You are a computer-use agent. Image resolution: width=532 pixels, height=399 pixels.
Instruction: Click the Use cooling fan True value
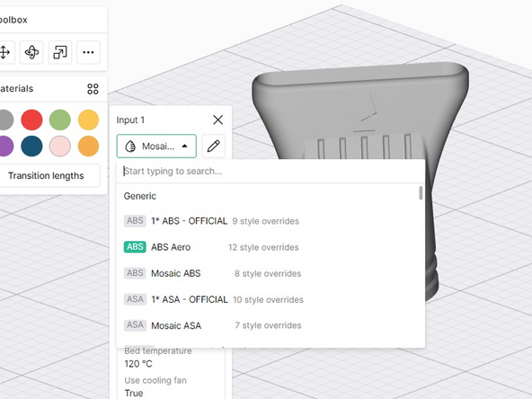coord(134,393)
